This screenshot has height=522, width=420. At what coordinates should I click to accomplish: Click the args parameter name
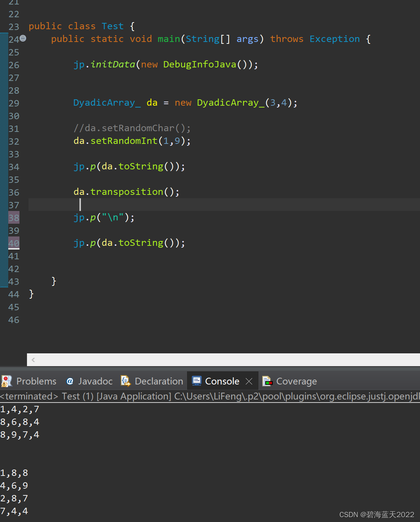tap(247, 39)
